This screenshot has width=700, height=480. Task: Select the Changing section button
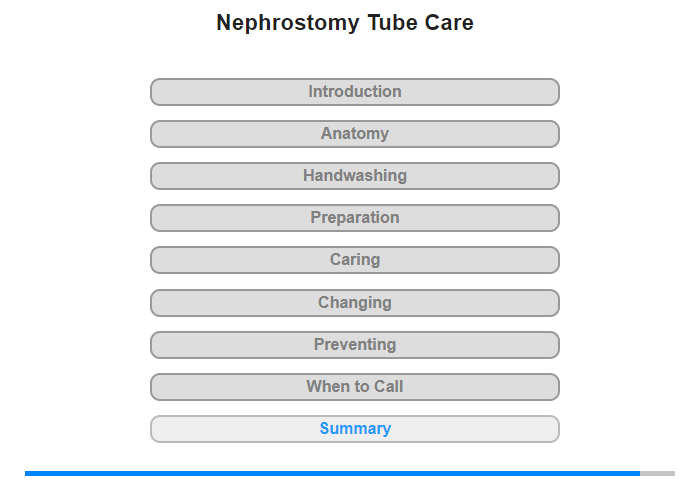[x=354, y=303]
